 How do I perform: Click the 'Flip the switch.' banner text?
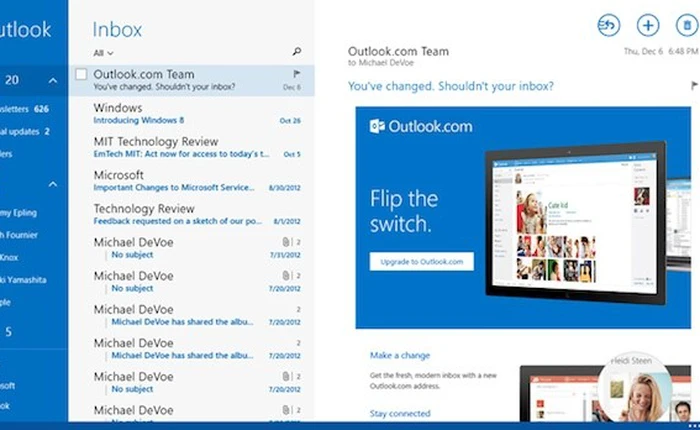[x=404, y=211]
